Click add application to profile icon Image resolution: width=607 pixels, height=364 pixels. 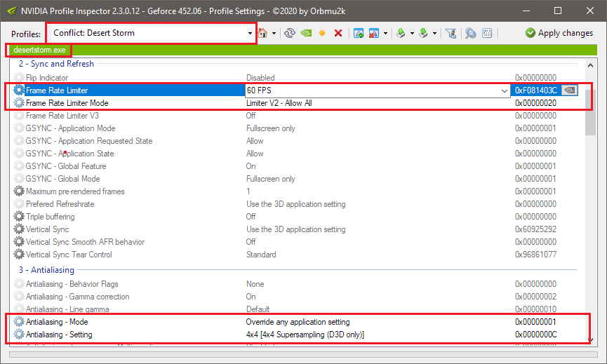pyautogui.click(x=359, y=33)
